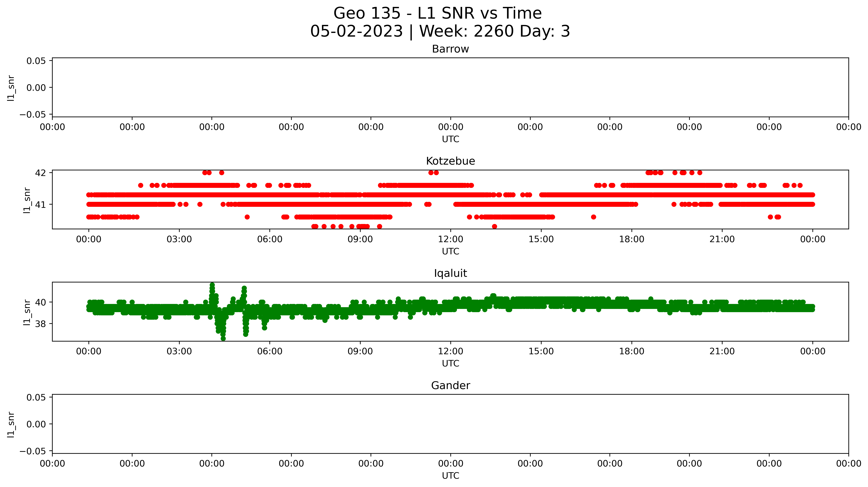Click the title 'Geo 135 - L1 SNR vs Time'
The image size is (868, 487).
[437, 13]
